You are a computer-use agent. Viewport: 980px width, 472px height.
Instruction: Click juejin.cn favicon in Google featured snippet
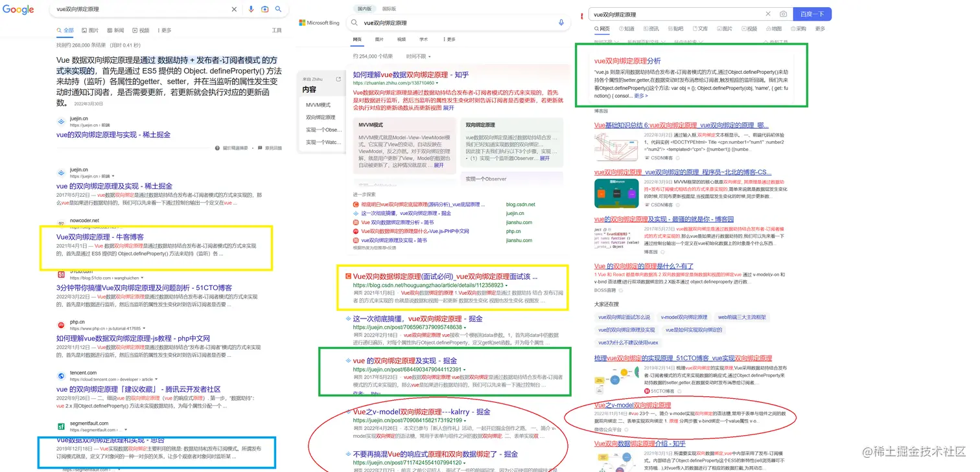(60, 121)
